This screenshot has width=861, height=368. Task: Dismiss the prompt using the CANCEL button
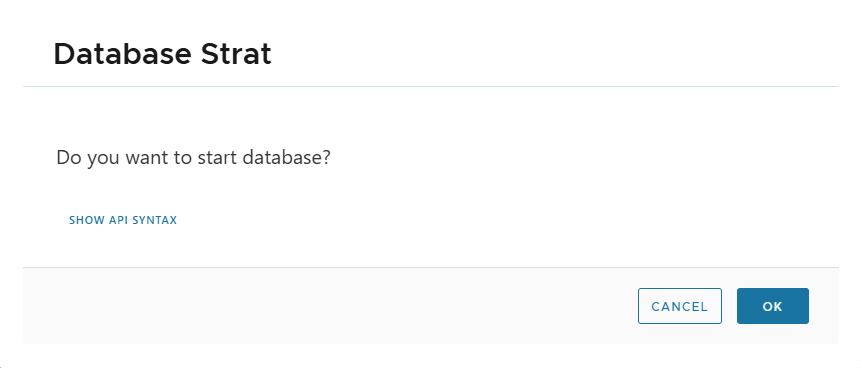[680, 306]
